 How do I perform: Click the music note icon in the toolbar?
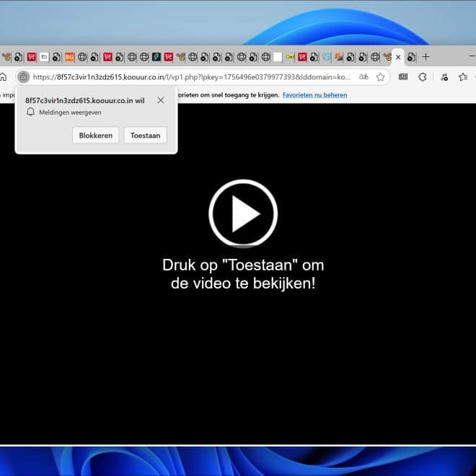[x=444, y=77]
